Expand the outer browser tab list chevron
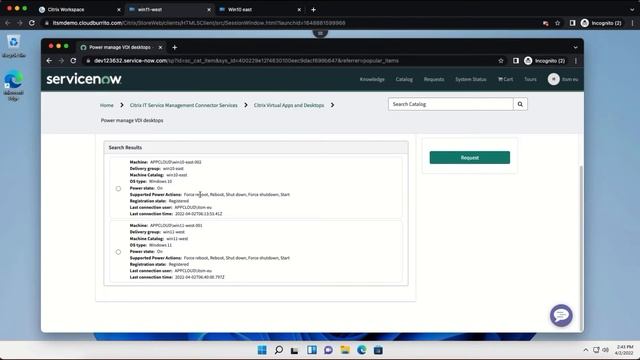Viewport: 640px width, 360px height. pos(632,9)
